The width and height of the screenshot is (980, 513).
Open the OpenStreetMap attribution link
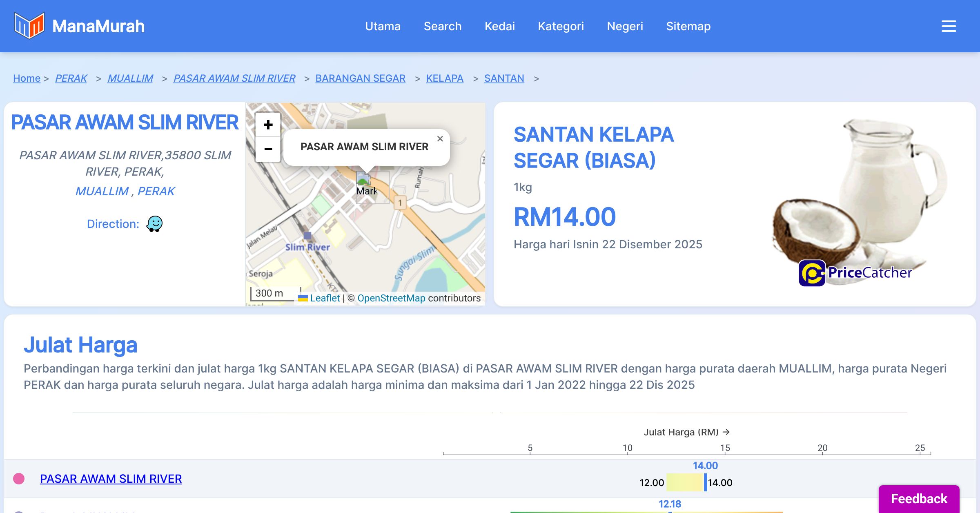point(391,298)
